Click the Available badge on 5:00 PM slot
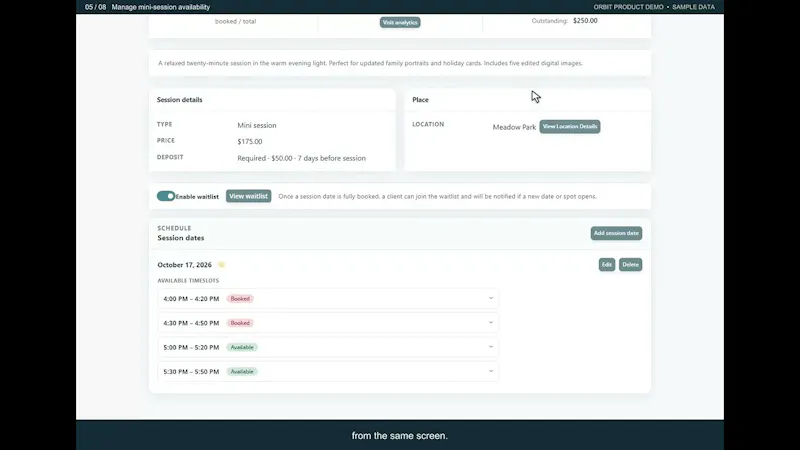 242,347
